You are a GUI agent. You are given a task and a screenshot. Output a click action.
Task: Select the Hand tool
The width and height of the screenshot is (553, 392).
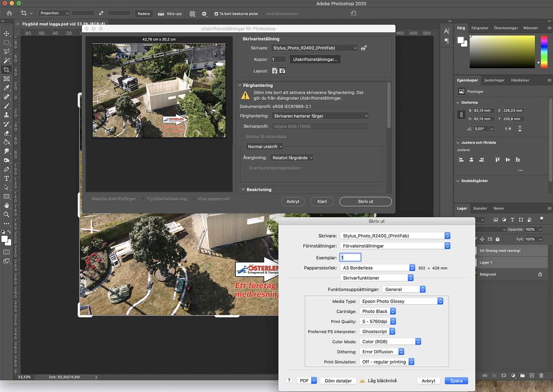pyautogui.click(x=7, y=205)
